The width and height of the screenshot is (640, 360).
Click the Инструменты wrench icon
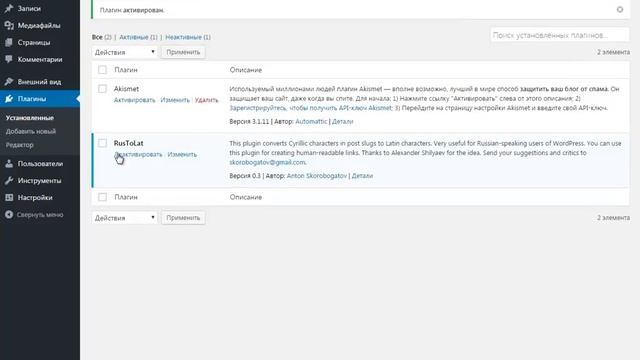(x=9, y=180)
